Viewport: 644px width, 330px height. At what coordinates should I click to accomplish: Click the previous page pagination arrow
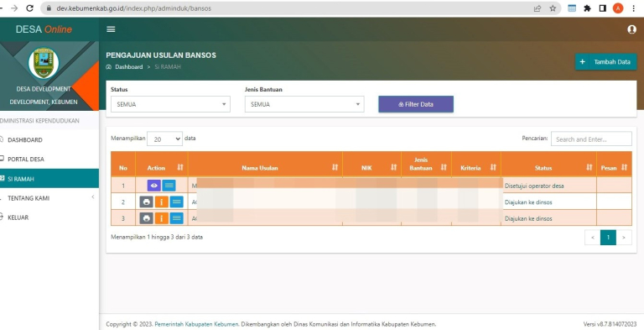tap(592, 237)
